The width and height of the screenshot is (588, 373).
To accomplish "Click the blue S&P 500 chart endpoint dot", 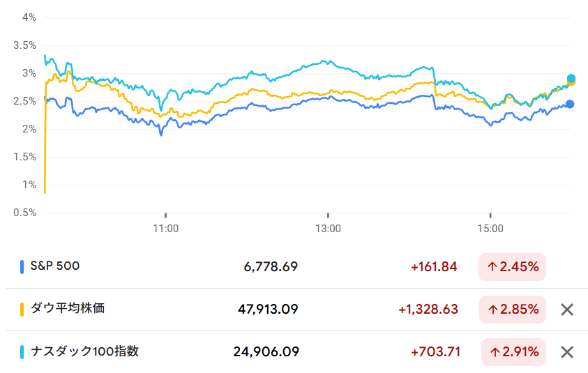I will (570, 104).
